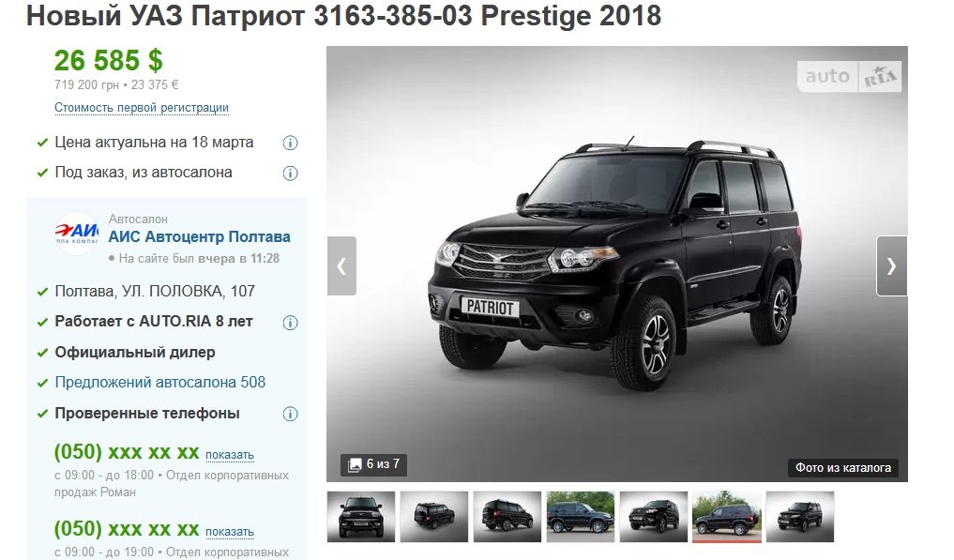
Task: Open АИС Автоцентр Полтава dealer page
Action: click(x=200, y=236)
